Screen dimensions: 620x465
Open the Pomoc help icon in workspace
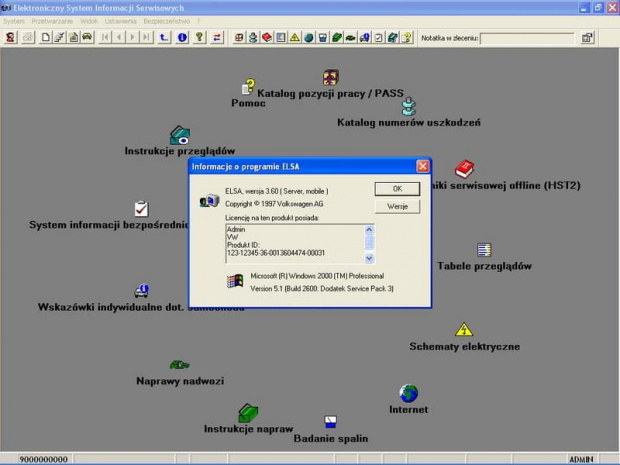(x=248, y=87)
